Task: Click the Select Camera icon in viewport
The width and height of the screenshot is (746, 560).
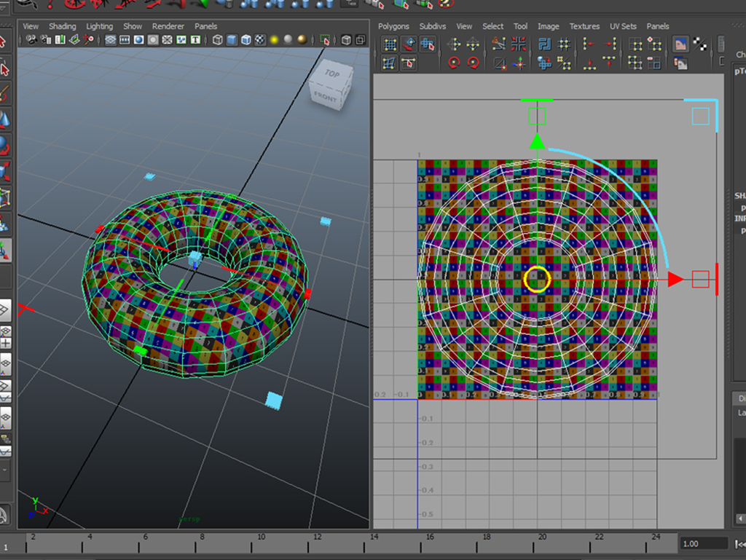Action: coord(31,40)
